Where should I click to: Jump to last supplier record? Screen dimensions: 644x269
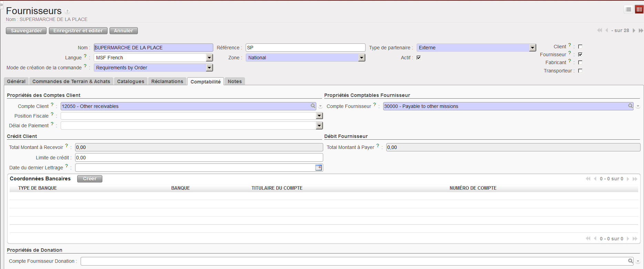pos(641,30)
